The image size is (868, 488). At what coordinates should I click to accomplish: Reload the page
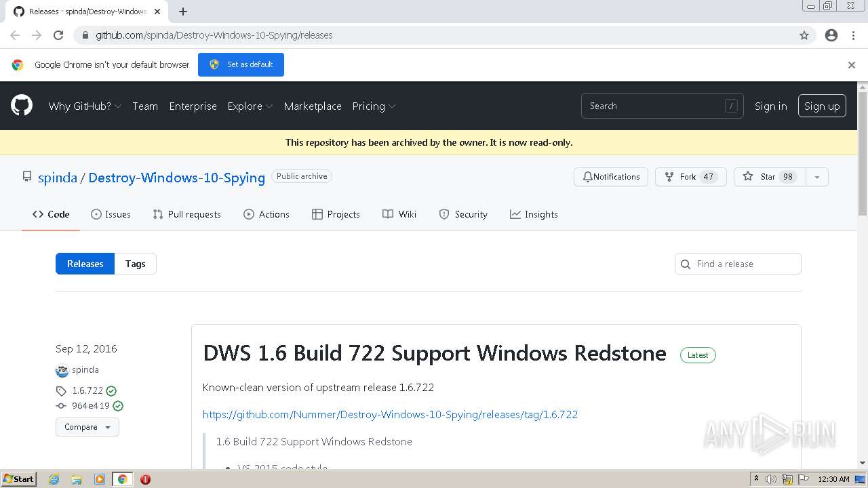[x=58, y=35]
